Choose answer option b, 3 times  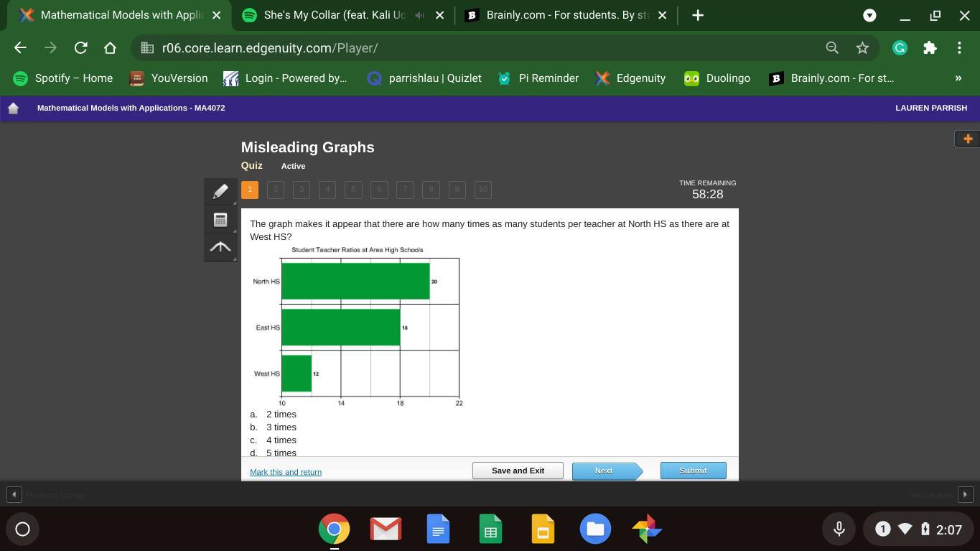[x=281, y=427]
